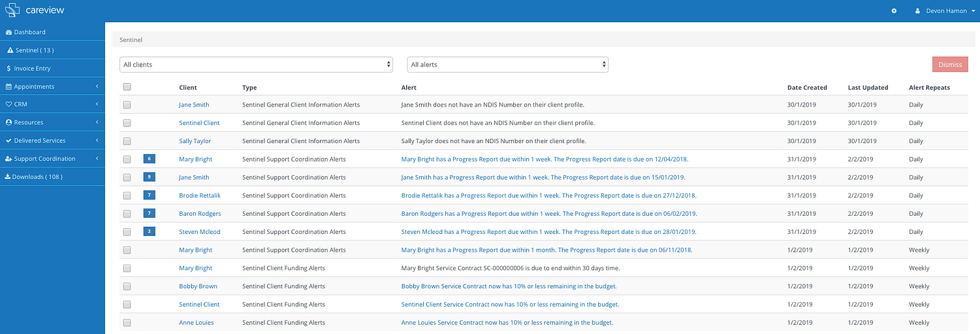The height and width of the screenshot is (334, 980).
Task: Open the settings gear icon
Action: point(894,11)
